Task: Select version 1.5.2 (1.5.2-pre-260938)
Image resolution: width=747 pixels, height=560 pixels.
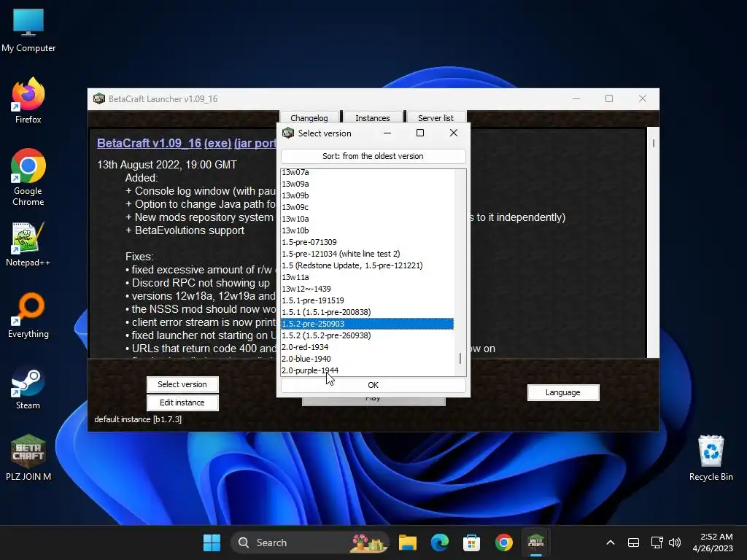Action: point(367,335)
